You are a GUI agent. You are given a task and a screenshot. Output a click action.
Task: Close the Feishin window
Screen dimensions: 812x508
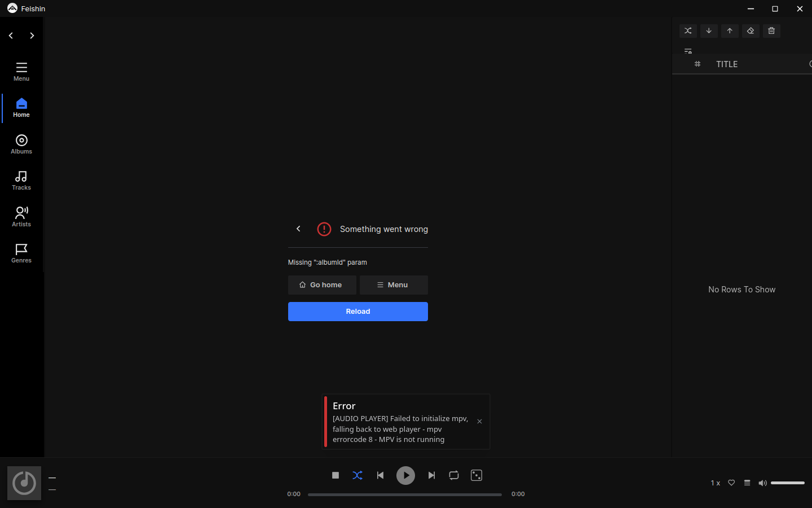click(800, 8)
